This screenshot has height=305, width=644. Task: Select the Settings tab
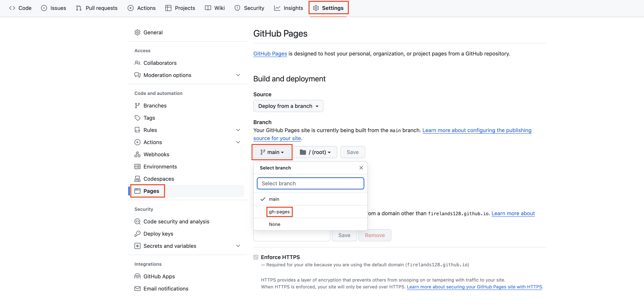click(328, 8)
